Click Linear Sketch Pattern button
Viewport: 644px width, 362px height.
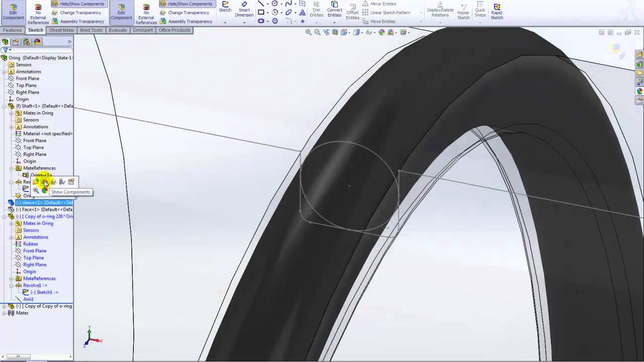point(386,13)
